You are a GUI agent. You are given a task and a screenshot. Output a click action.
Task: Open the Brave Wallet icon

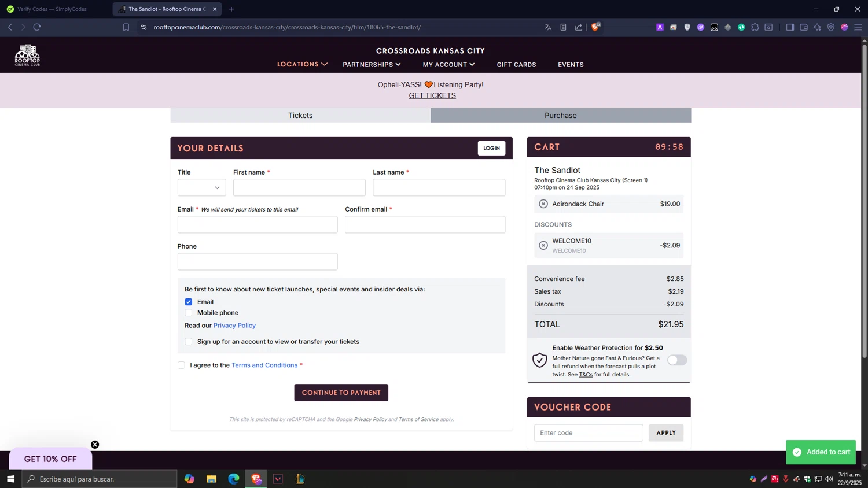point(804,27)
